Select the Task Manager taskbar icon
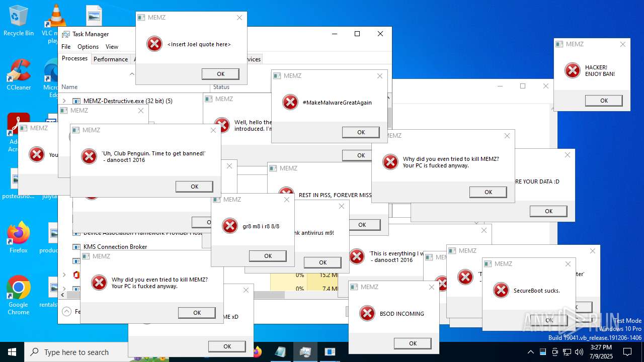 coord(305,352)
